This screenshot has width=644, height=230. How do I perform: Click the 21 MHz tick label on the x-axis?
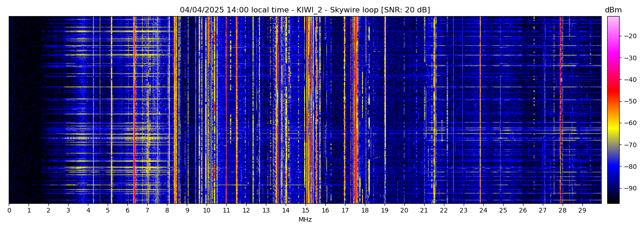tap(424, 210)
